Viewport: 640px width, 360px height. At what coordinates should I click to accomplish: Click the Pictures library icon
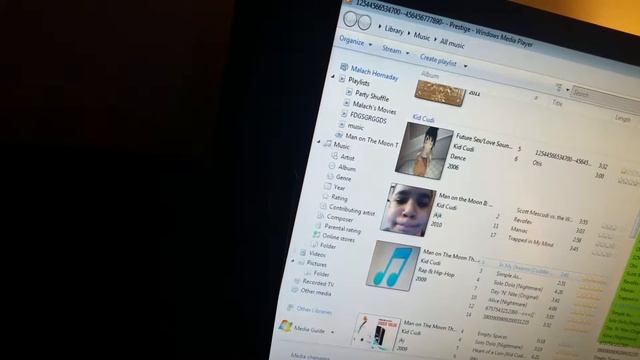301,262
